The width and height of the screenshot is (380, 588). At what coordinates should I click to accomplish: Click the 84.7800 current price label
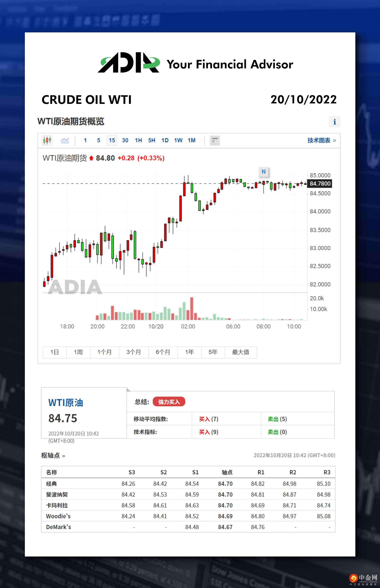(x=320, y=183)
